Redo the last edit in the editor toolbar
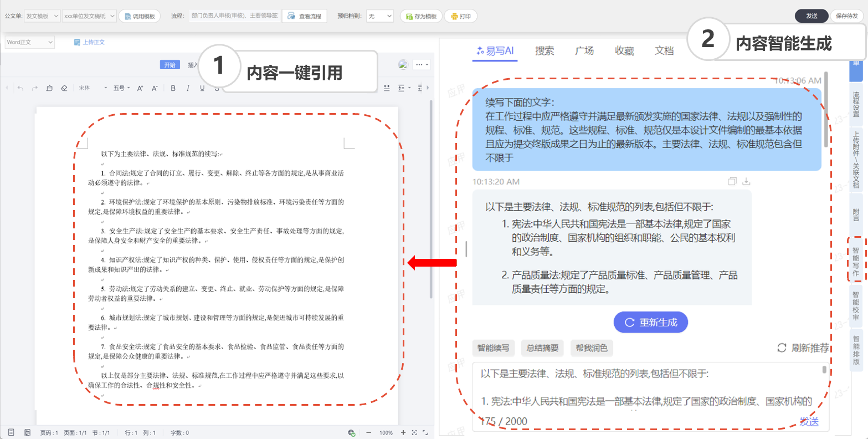868x439 pixels. coord(35,88)
